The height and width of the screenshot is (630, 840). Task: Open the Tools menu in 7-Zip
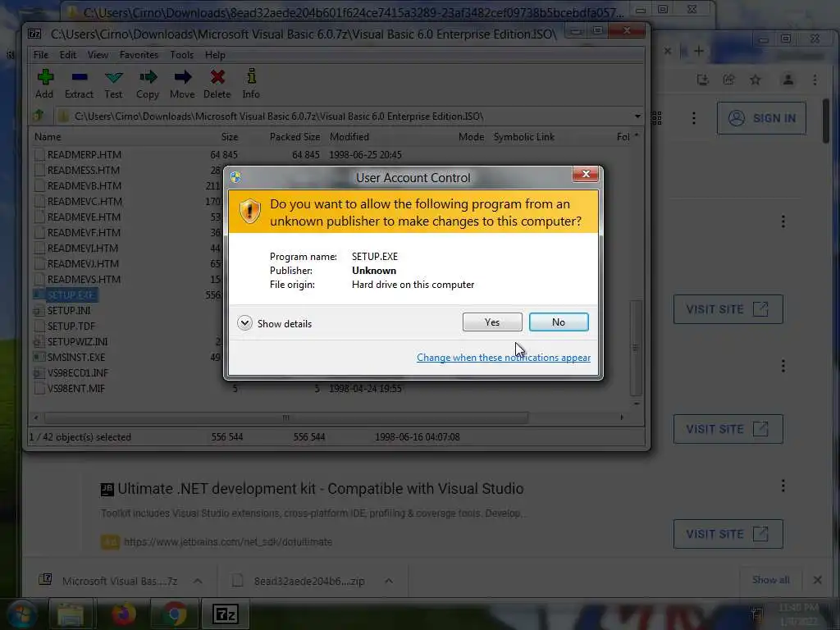(x=181, y=55)
